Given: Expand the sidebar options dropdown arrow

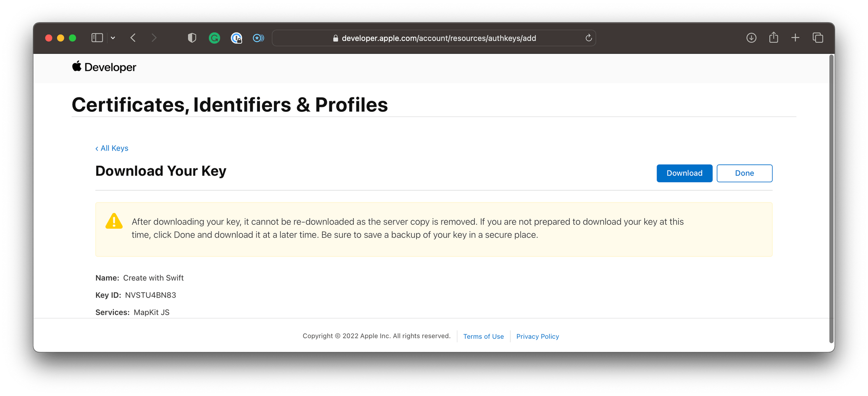Looking at the screenshot, I should point(113,38).
